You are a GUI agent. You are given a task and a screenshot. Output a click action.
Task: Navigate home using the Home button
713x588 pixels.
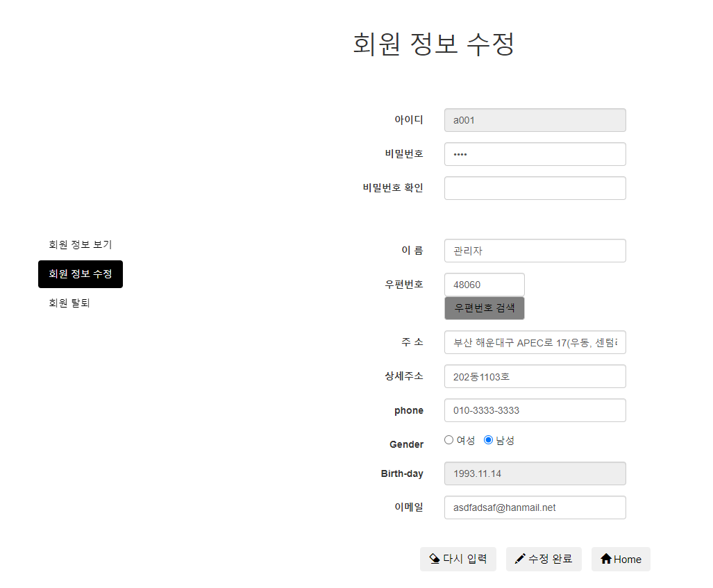click(620, 559)
